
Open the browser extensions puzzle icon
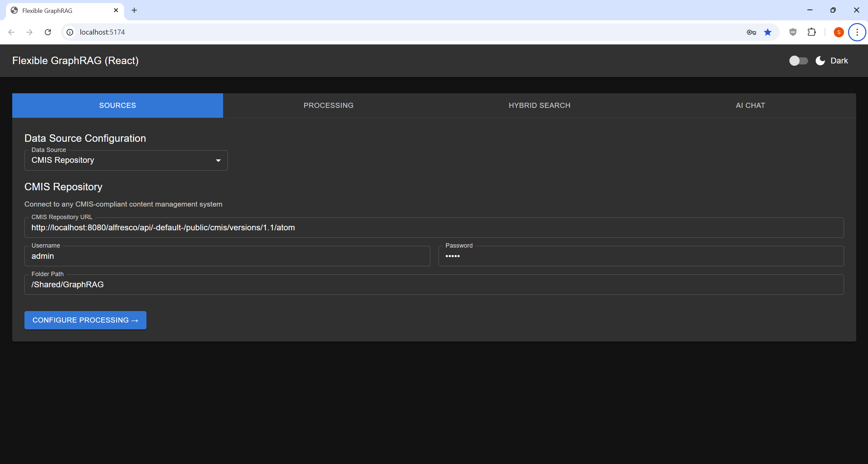coord(812,32)
